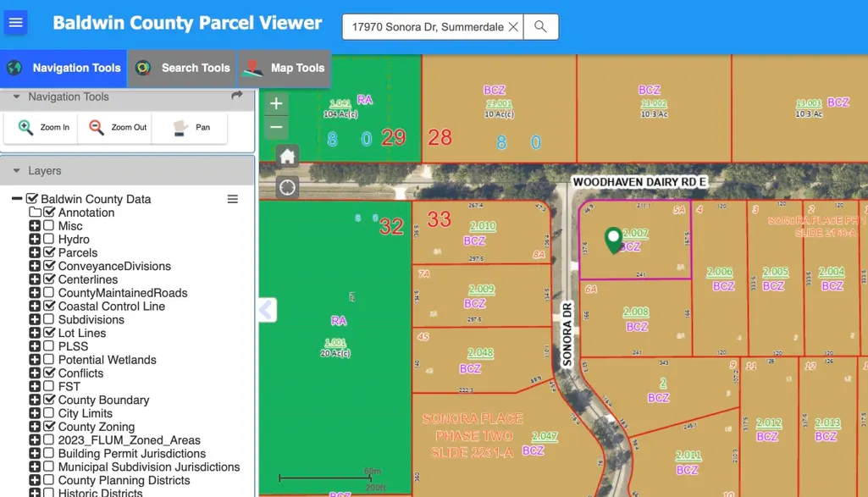The width and height of the screenshot is (868, 497).
Task: Enable the CountyMaintainedRoads checkbox
Action: pyautogui.click(x=49, y=292)
